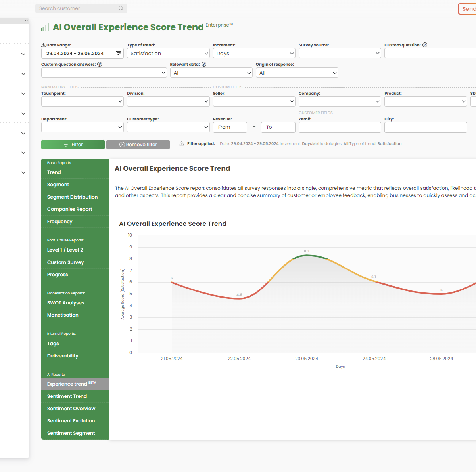Change the Increment dropdown from Days
The width and height of the screenshot is (476, 472).
[x=254, y=53]
